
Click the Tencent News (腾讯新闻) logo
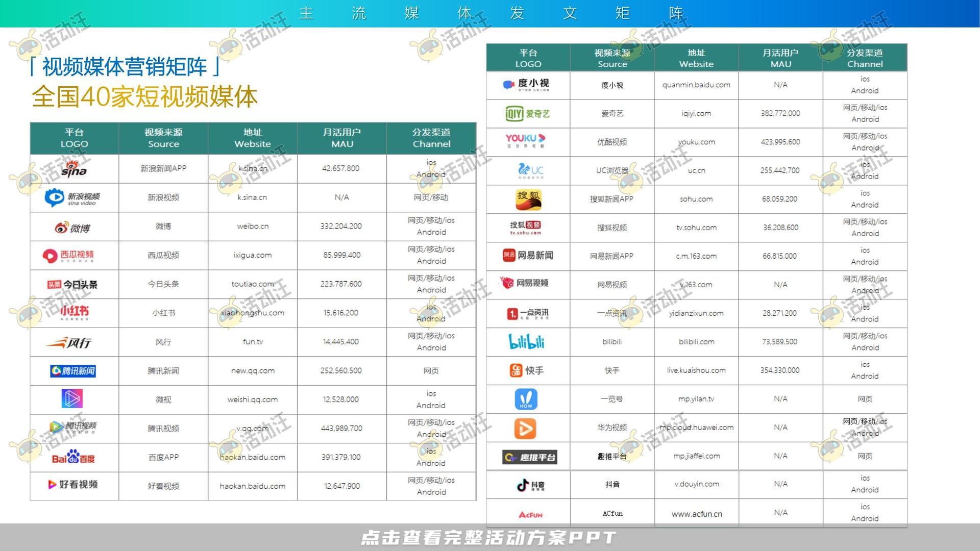click(73, 371)
